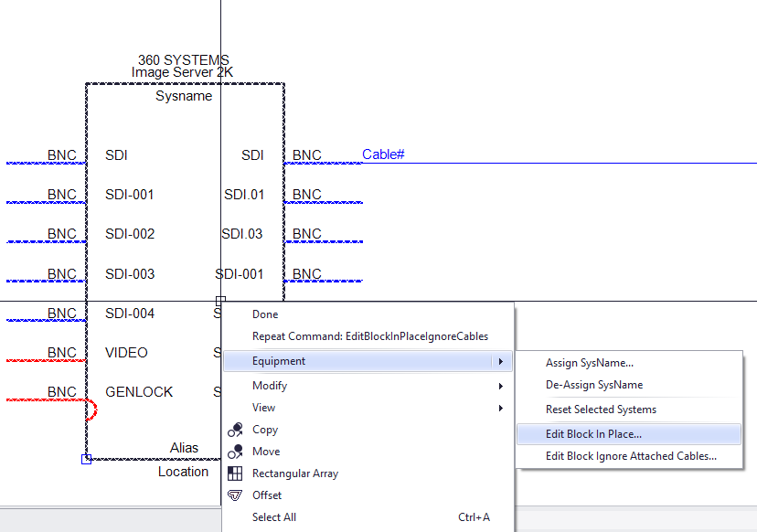Click the GENLOCK port label
The image size is (757, 532).
click(x=139, y=392)
